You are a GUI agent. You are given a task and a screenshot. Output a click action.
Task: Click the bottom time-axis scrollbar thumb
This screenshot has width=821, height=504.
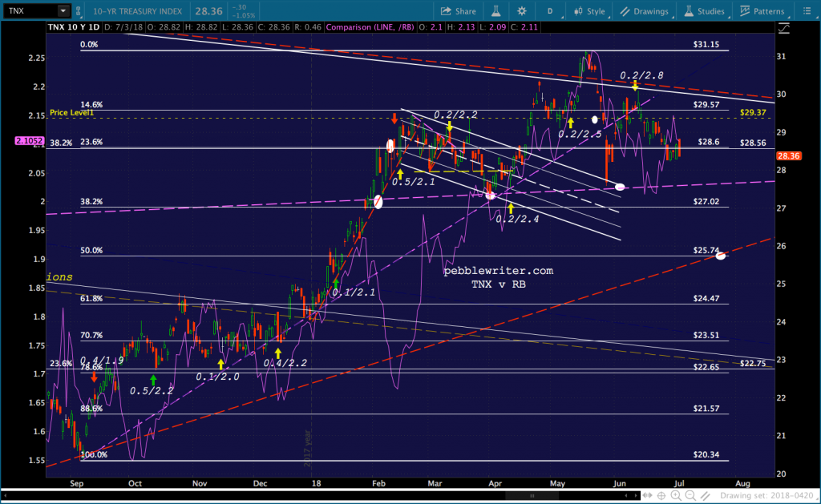click(532, 495)
